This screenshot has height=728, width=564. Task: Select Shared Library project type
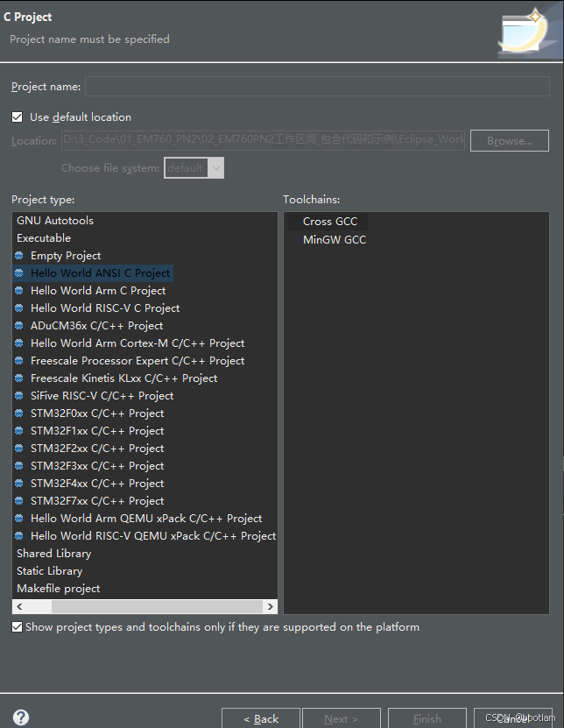[53, 554]
